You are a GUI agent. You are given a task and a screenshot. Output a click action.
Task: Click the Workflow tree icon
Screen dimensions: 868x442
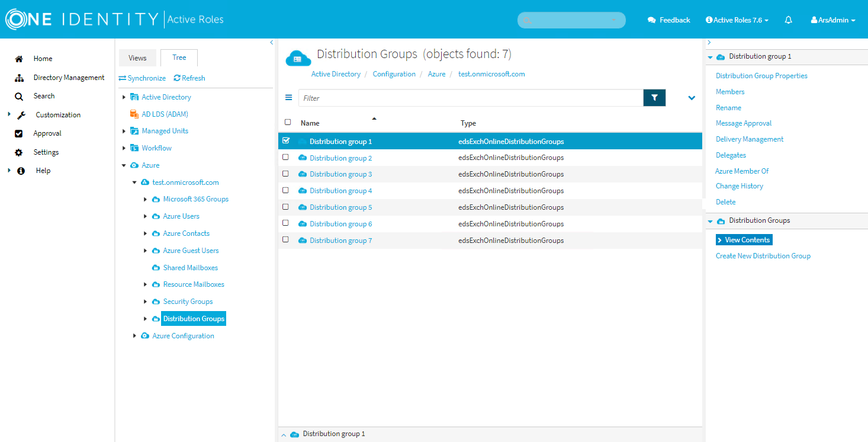pos(134,148)
